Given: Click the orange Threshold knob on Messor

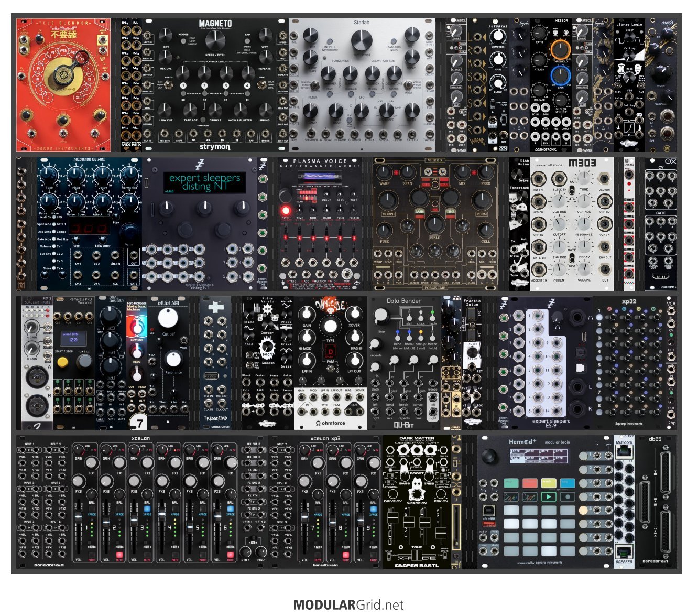Looking at the screenshot, I should click(x=560, y=49).
